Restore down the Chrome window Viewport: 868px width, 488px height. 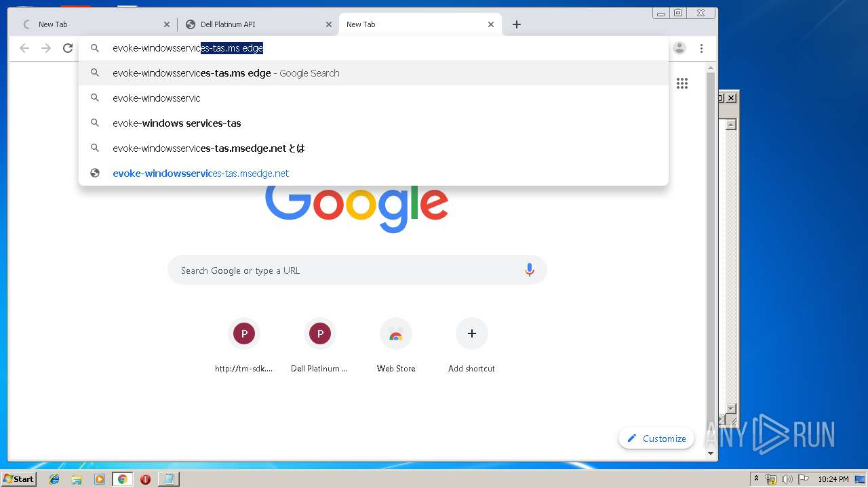click(x=678, y=13)
